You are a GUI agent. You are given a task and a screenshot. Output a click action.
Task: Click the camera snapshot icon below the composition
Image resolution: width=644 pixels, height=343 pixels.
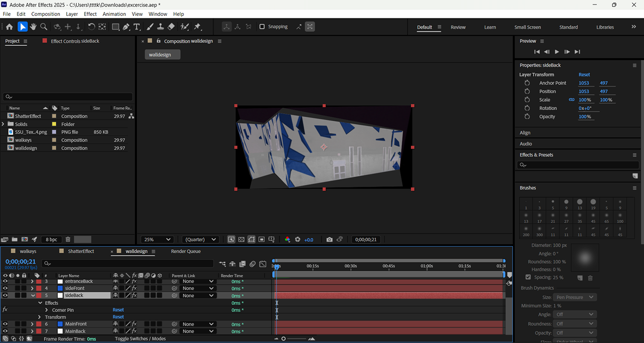[x=329, y=239]
